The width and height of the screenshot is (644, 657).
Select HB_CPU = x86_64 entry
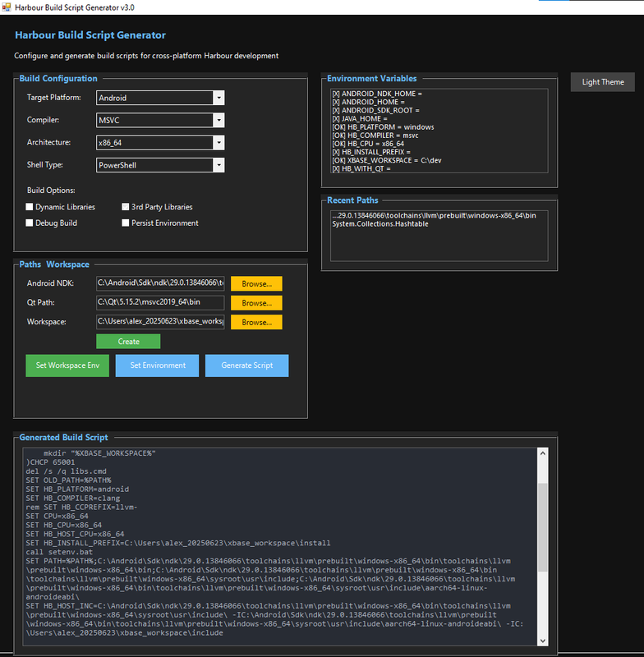click(x=439, y=144)
